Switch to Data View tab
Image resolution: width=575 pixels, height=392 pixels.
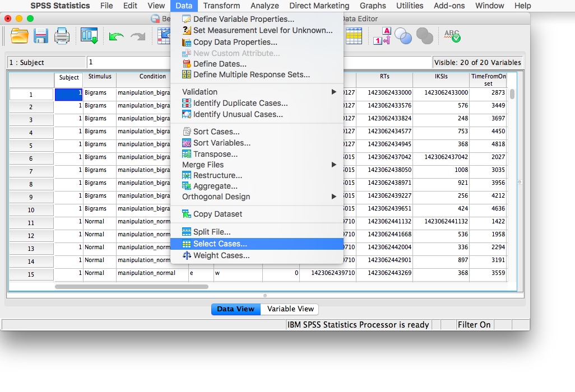236,309
